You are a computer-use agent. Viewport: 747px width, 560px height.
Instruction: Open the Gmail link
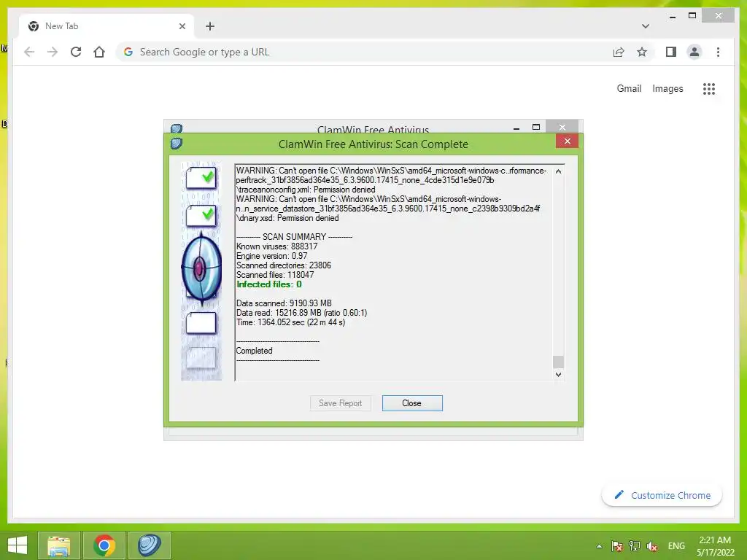click(x=629, y=88)
